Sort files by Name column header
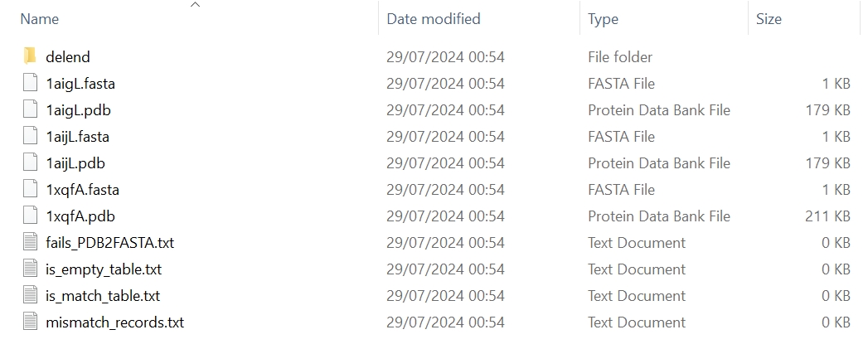The width and height of the screenshot is (868, 349). [x=39, y=19]
